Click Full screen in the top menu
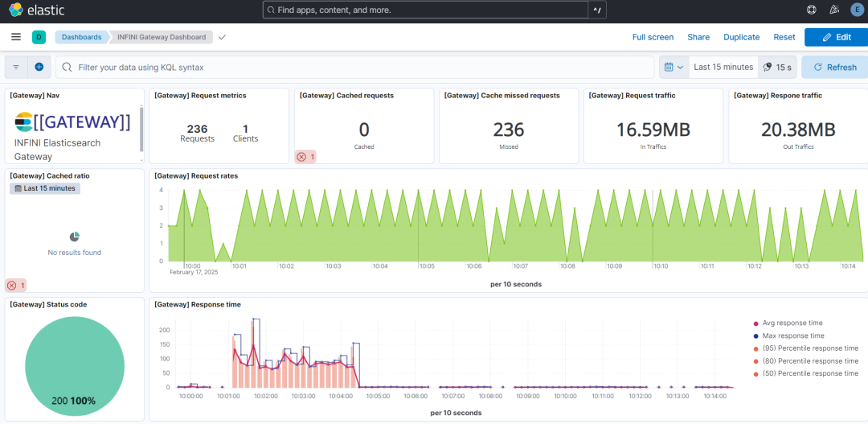Viewport: 868px width, 424px height. pyautogui.click(x=653, y=37)
